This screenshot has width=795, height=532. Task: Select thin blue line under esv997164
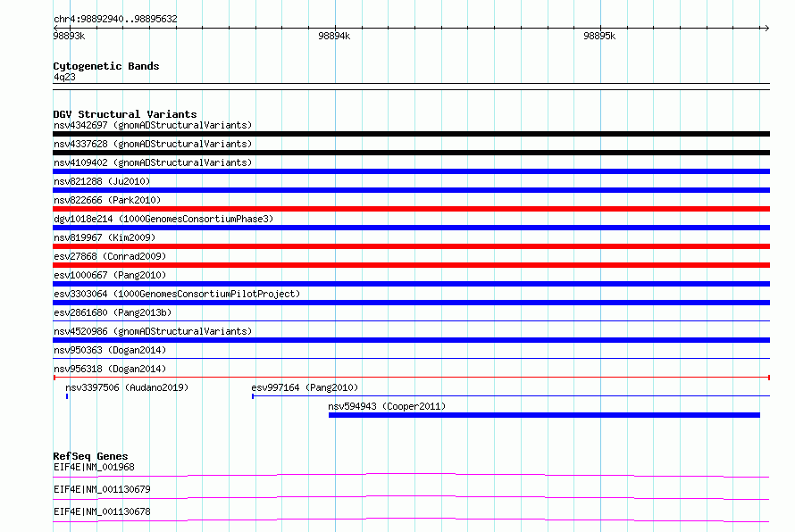(x=511, y=396)
